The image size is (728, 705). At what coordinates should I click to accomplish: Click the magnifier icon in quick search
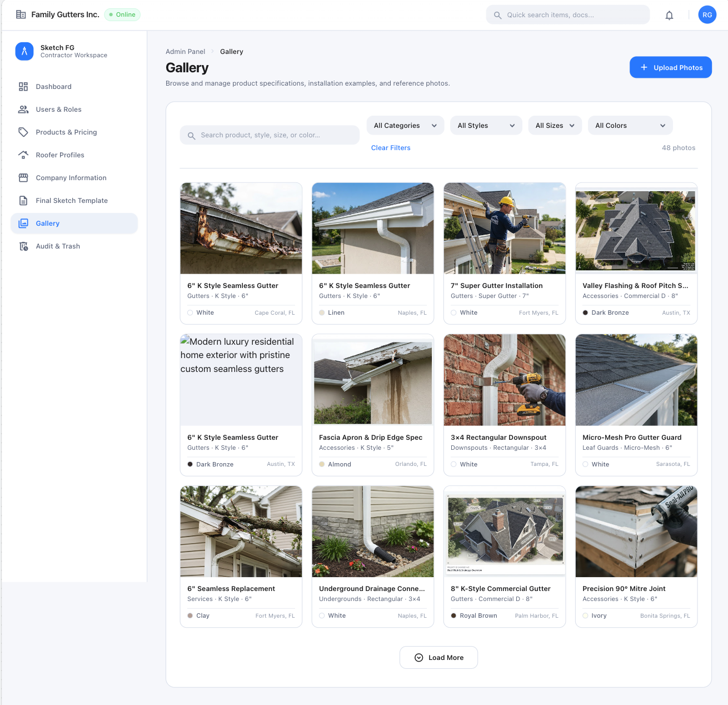[x=498, y=15]
